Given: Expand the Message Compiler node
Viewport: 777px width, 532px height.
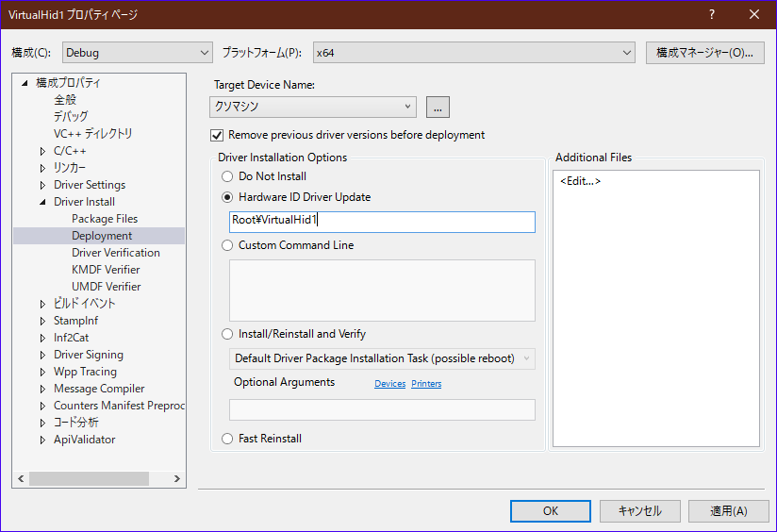Looking at the screenshot, I should (42, 389).
